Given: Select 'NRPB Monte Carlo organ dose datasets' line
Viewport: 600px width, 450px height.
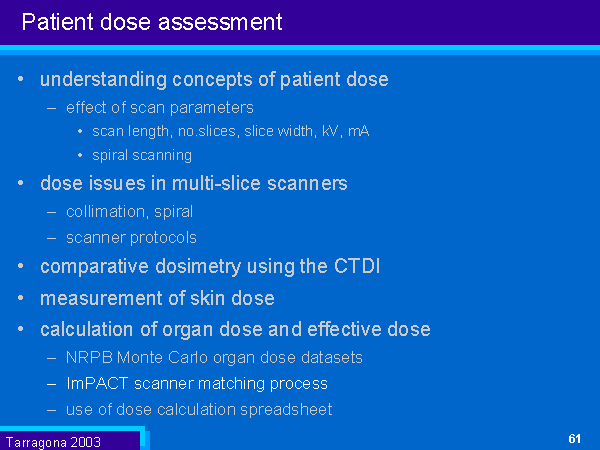Looking at the screenshot, I should pos(214,357).
